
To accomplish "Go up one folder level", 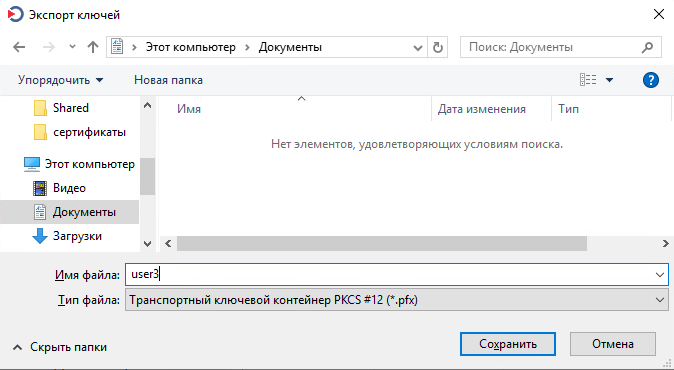I will click(93, 47).
